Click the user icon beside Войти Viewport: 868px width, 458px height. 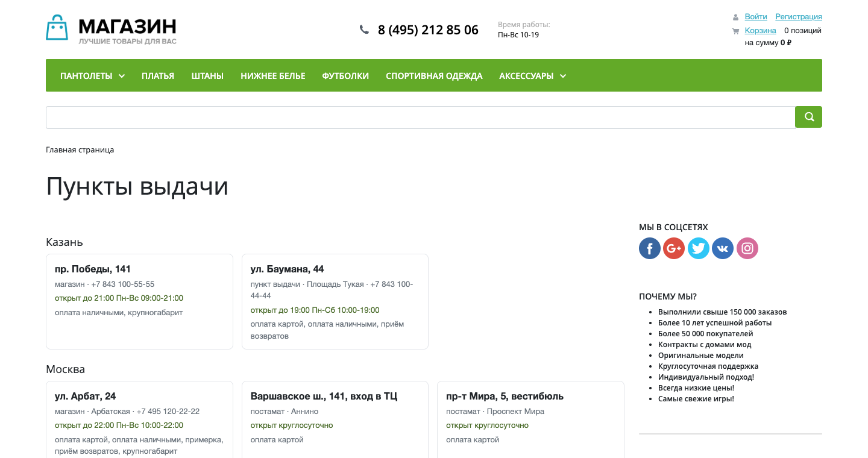735,17
